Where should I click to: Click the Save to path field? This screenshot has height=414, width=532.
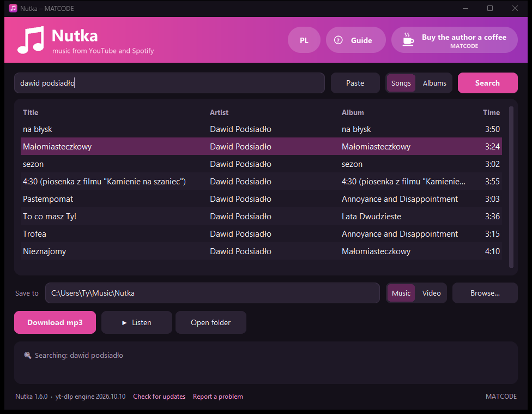[213, 293]
